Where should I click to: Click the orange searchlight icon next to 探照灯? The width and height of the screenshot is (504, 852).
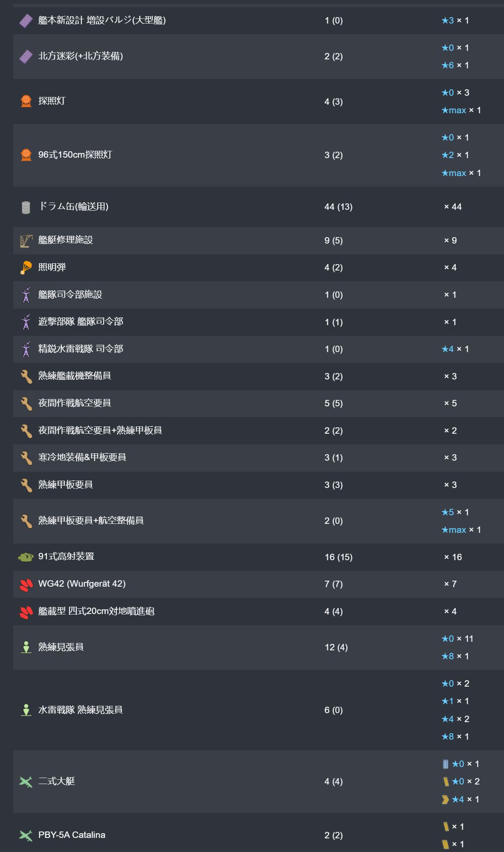tap(26, 101)
